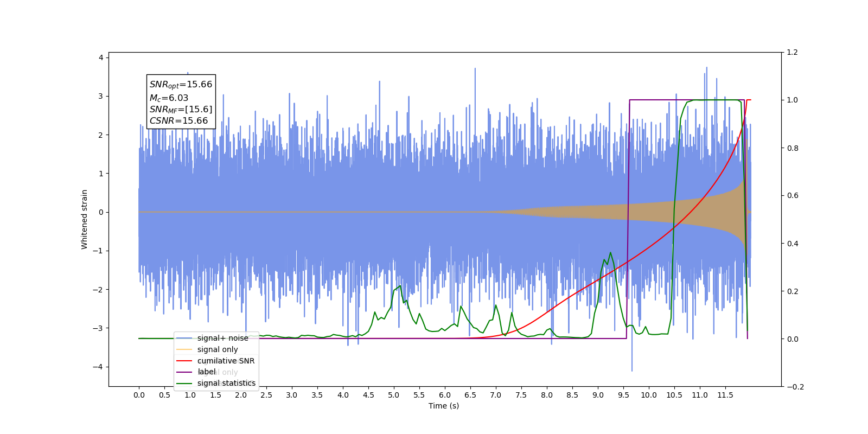Screen dimensions: 868x434
Task: Click the x-axis tick label 2.5
Action: click(266, 395)
